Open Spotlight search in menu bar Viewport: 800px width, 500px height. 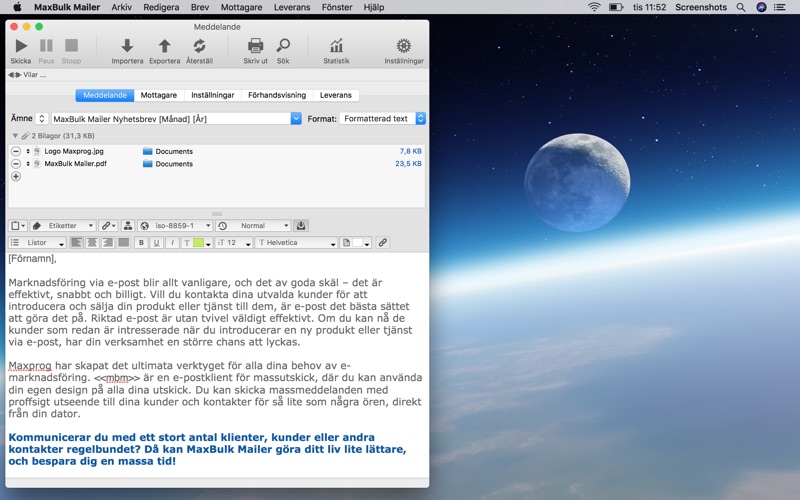pos(741,7)
